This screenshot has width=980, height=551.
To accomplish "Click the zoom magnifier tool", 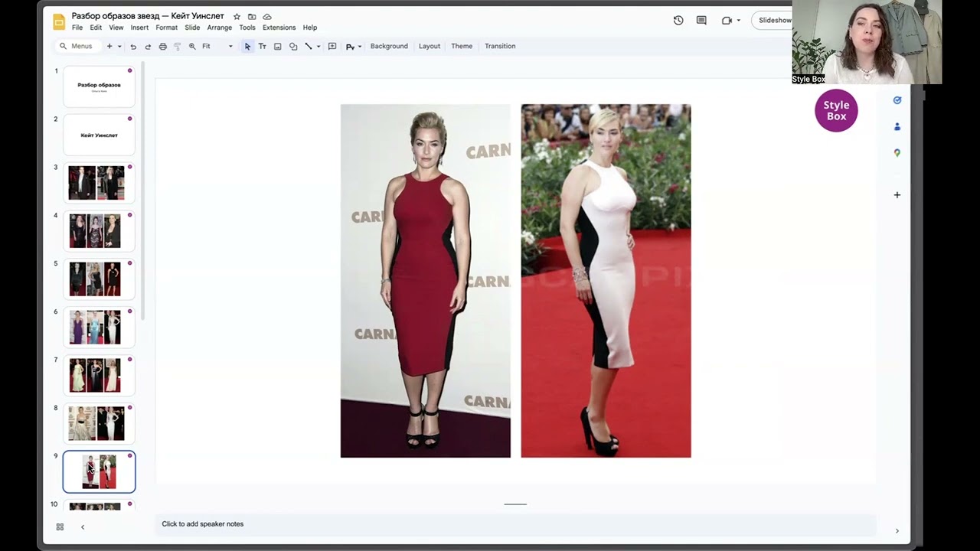I will 192,46.
